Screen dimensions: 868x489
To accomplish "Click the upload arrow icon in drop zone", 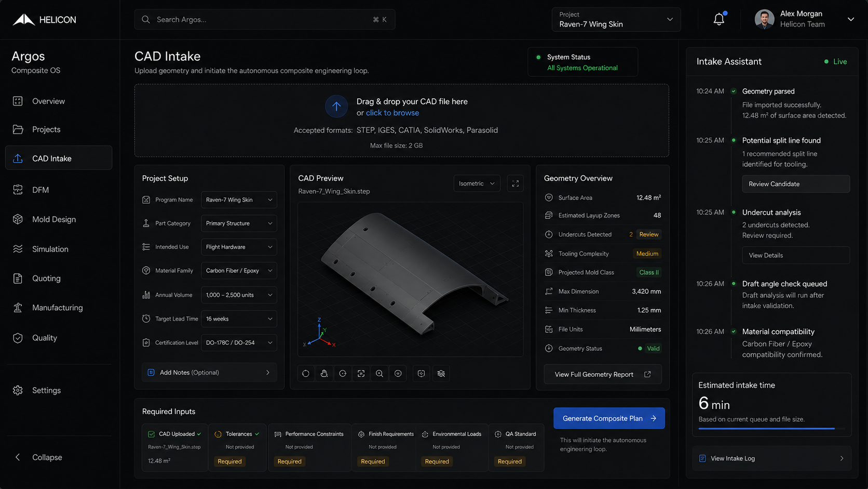I will (336, 107).
